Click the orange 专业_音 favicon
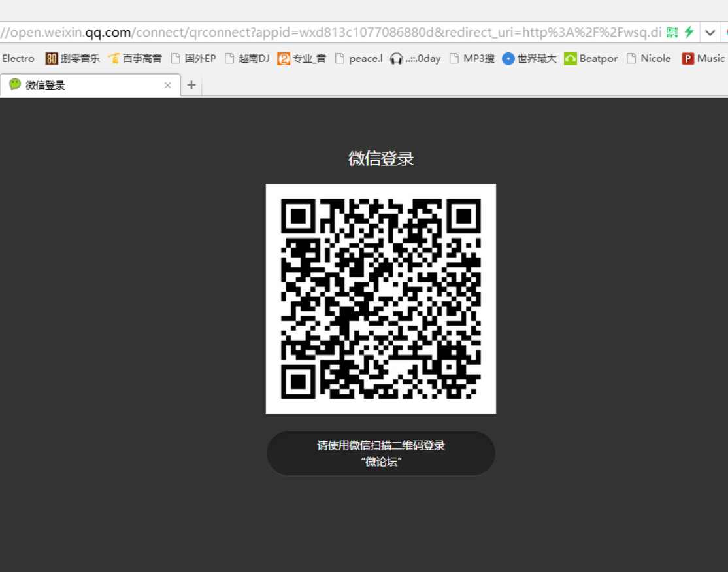Screen dimensions: 728x572 tap(284, 58)
